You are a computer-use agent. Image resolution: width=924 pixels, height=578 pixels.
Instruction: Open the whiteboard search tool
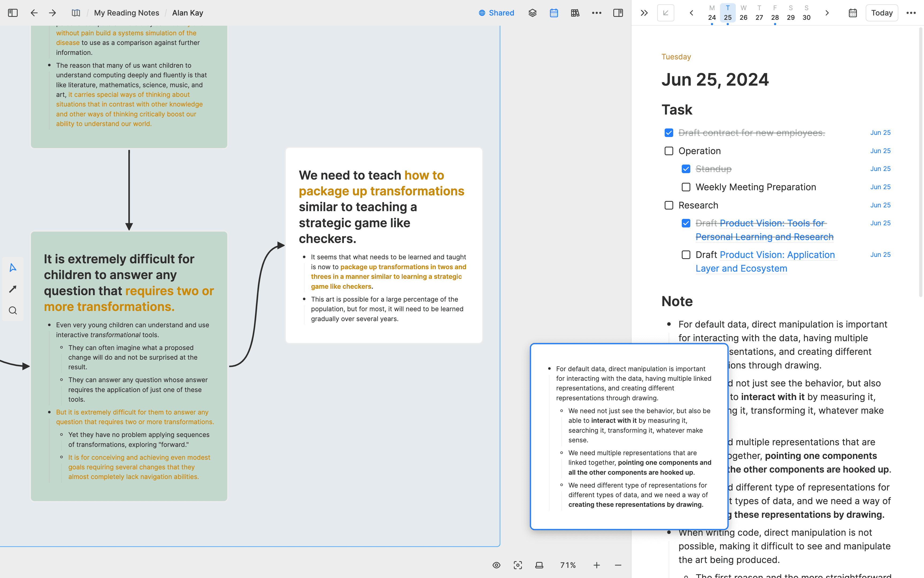tap(13, 310)
